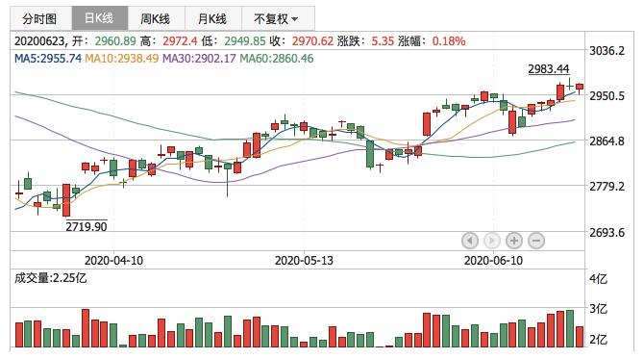Click the last red candlestick on the right

[580, 88]
